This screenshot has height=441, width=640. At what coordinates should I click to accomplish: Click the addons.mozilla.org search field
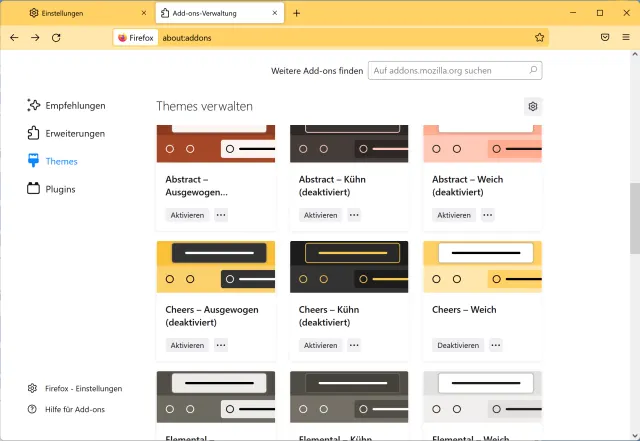tap(455, 70)
